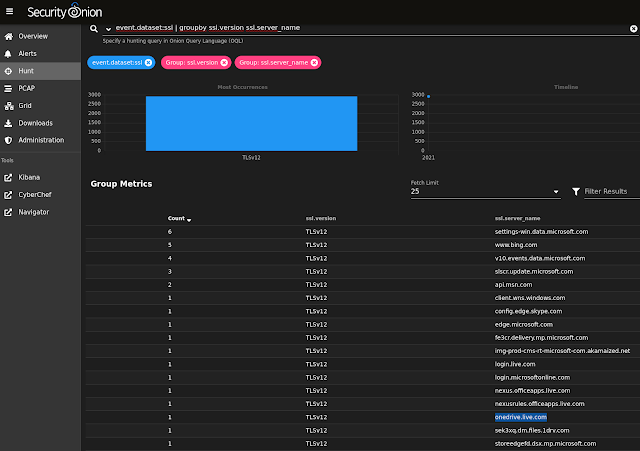Open the Downloads page

point(40,123)
